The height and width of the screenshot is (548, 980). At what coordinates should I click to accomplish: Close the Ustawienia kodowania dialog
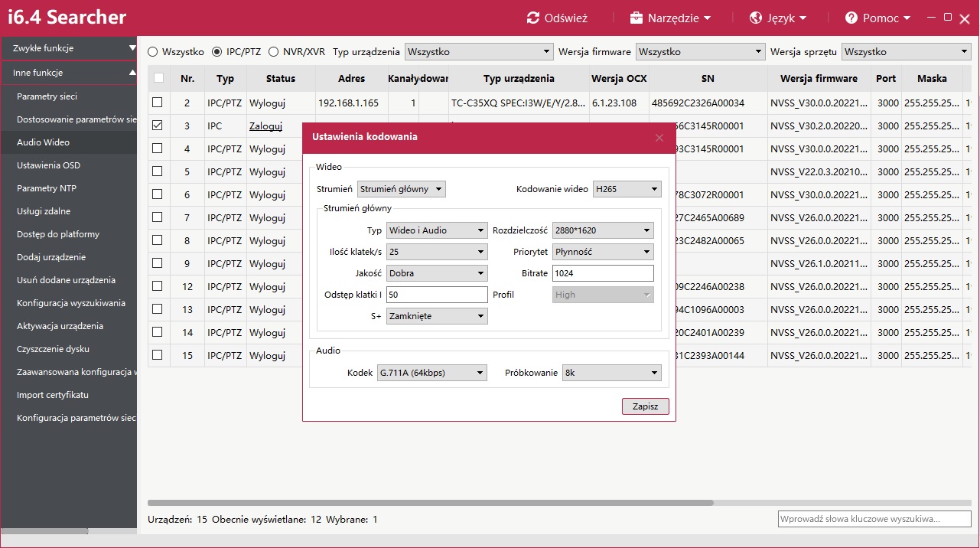click(659, 138)
